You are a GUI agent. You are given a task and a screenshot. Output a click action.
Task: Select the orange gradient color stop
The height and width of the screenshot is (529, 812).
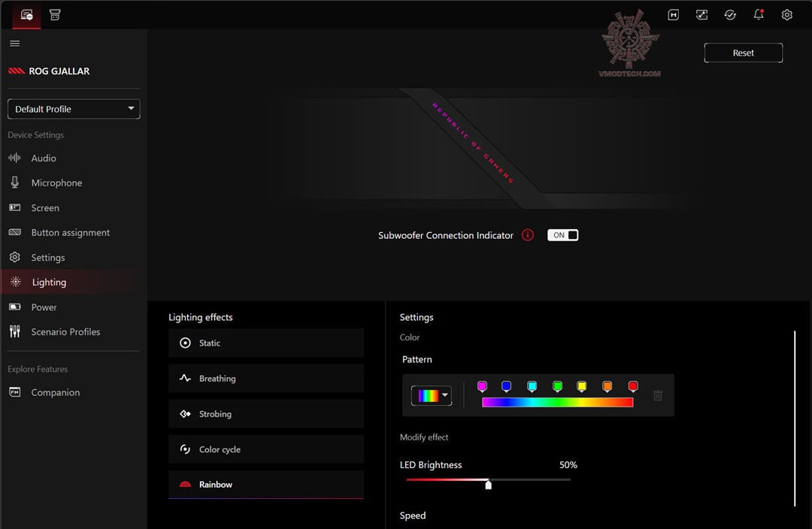pos(607,387)
